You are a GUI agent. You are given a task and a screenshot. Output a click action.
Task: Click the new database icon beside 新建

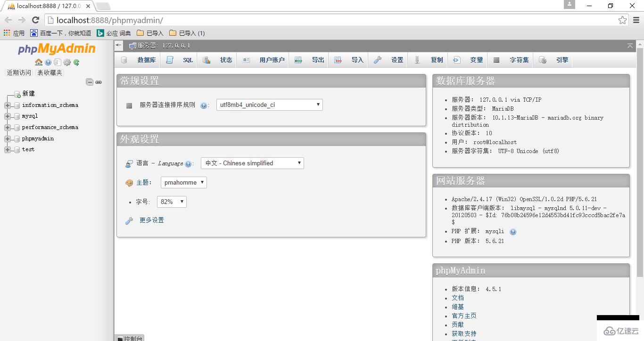click(17, 94)
